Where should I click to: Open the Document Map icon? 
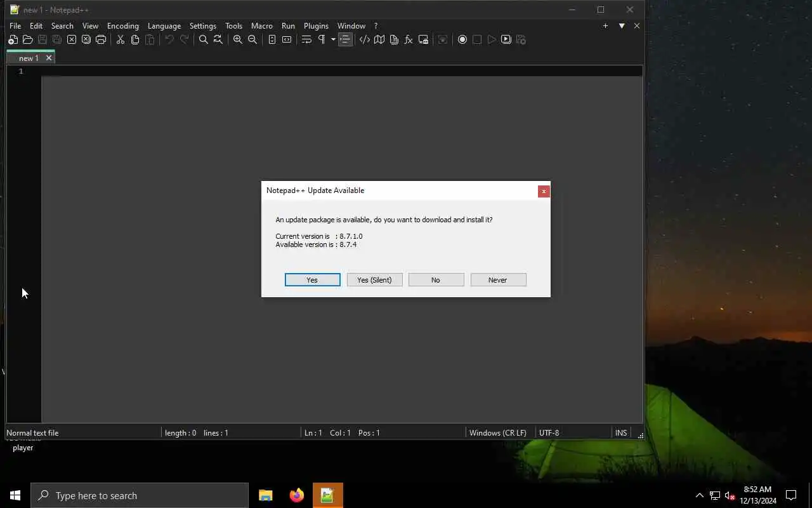coord(379,39)
